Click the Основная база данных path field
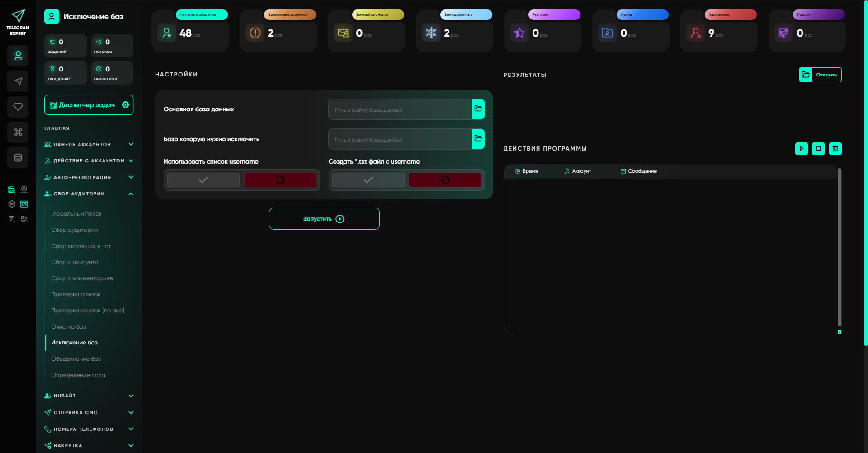Image resolution: width=868 pixels, height=453 pixels. click(400, 109)
